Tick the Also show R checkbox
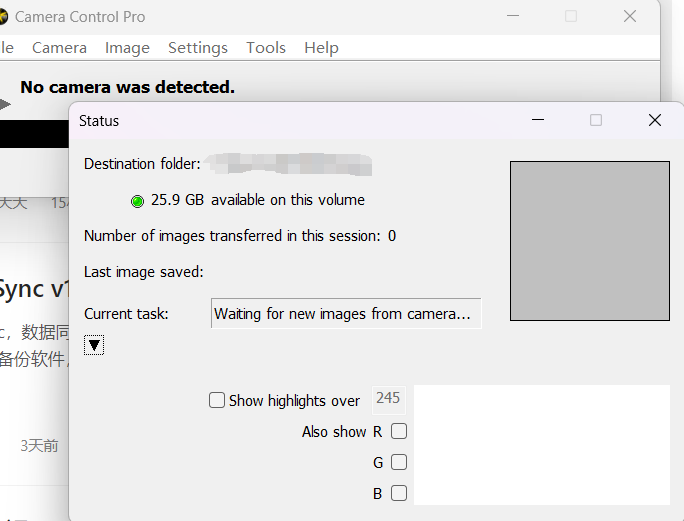Viewport: 684px width, 521px height. (399, 431)
